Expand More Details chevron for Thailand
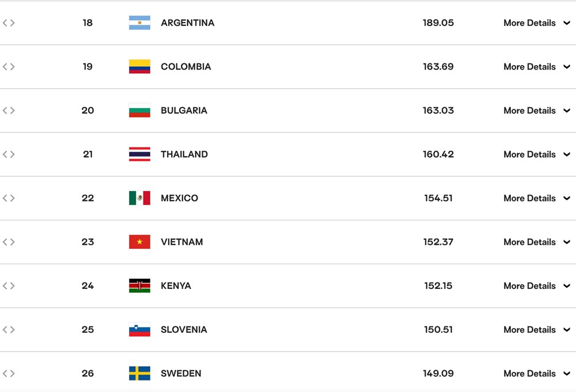576x392 pixels. click(x=567, y=154)
